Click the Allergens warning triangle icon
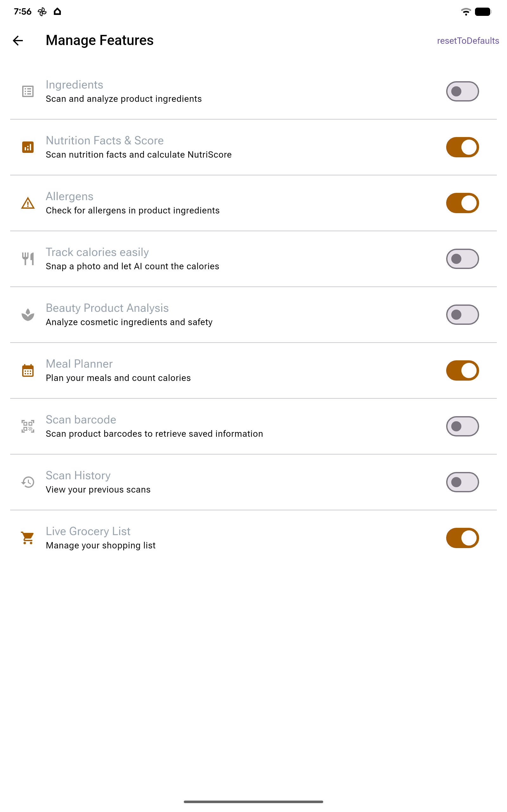The width and height of the screenshot is (507, 812). 28,203
